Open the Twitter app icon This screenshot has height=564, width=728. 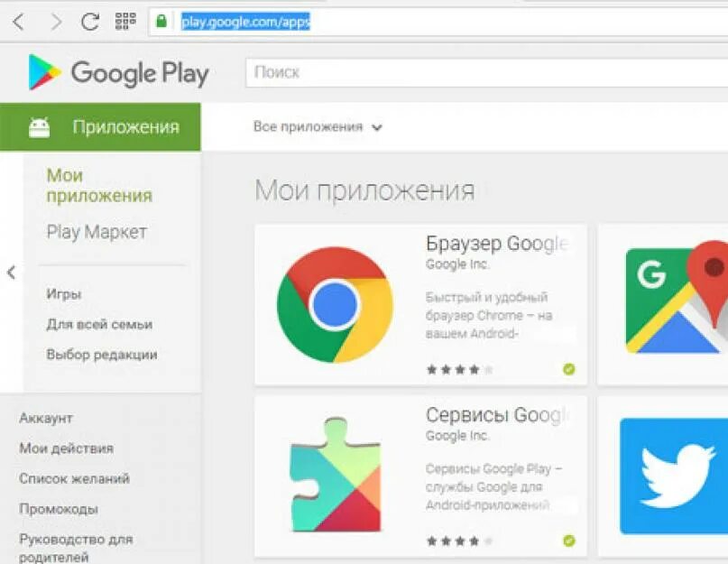(x=674, y=476)
